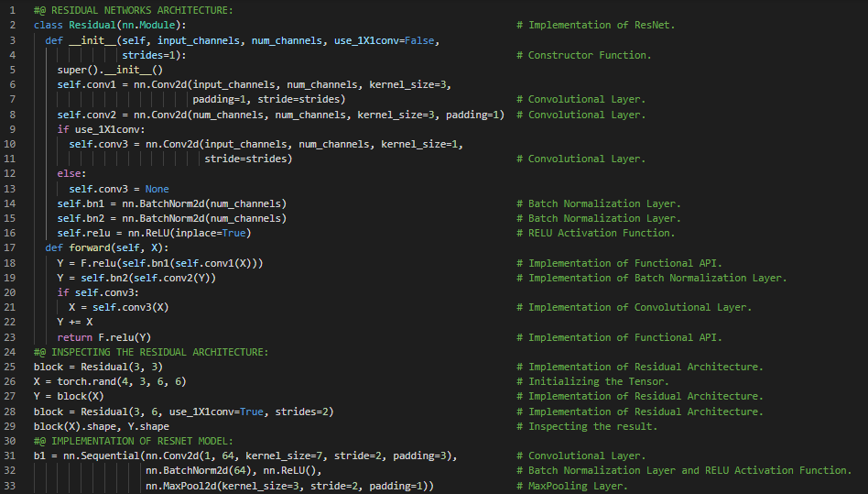868x494 pixels.
Task: Click the 'Constructor Function' comment
Action: click(x=589, y=55)
